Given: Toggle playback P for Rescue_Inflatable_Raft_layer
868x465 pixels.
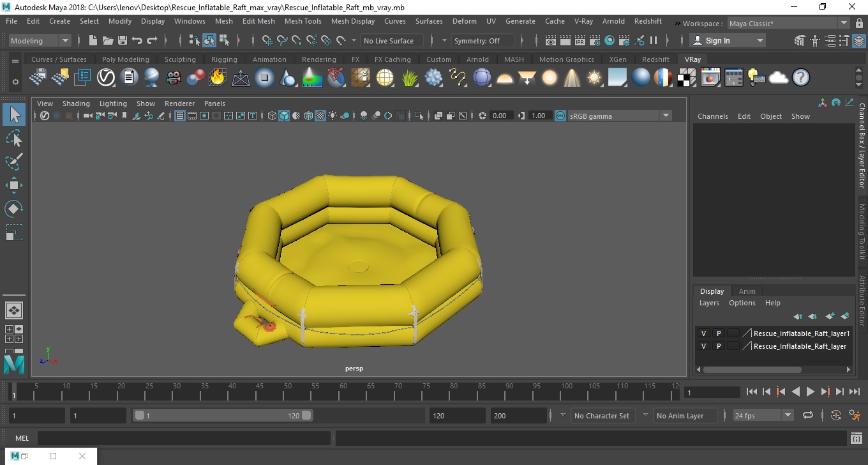Looking at the screenshot, I should pos(719,346).
